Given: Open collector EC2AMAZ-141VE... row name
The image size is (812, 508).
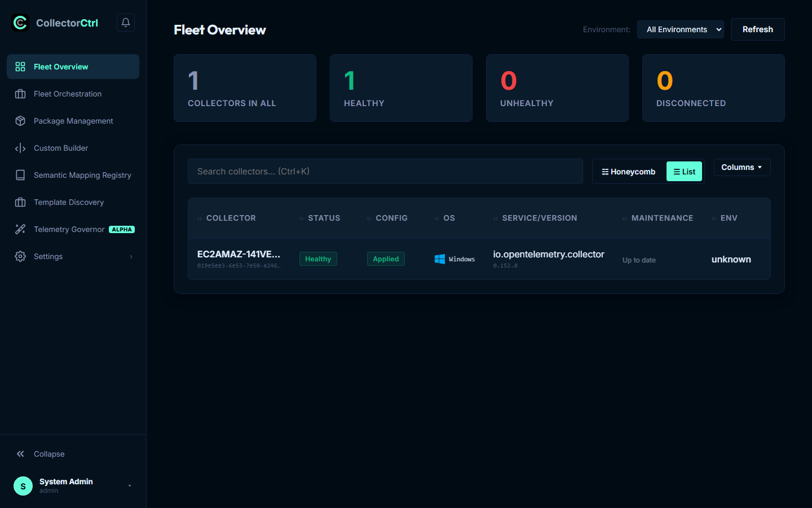Looking at the screenshot, I should point(239,254).
